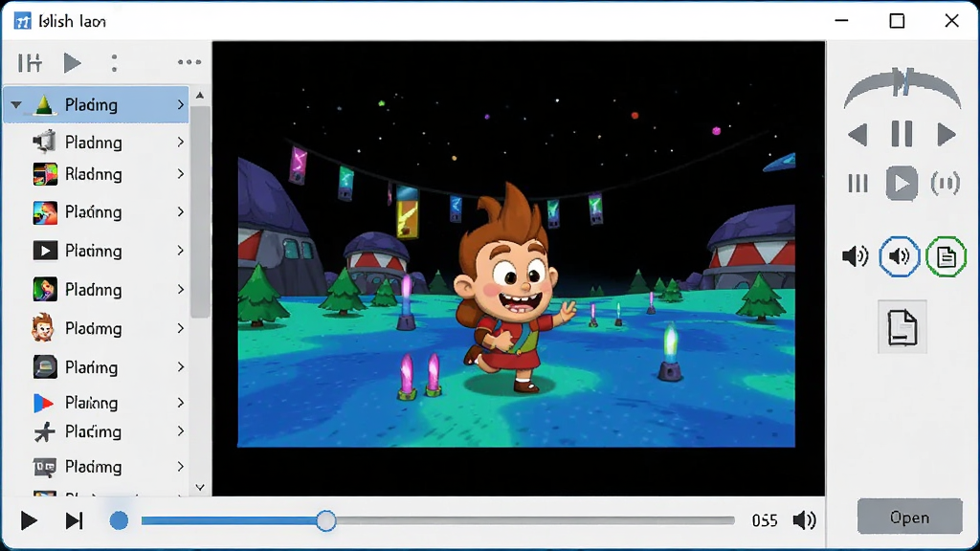Click the pause icon in the right panel
This screenshot has width=980, height=551.
902,134
